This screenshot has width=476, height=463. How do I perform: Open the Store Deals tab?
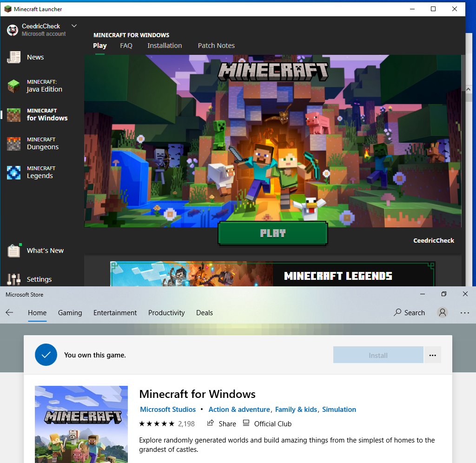click(x=205, y=313)
